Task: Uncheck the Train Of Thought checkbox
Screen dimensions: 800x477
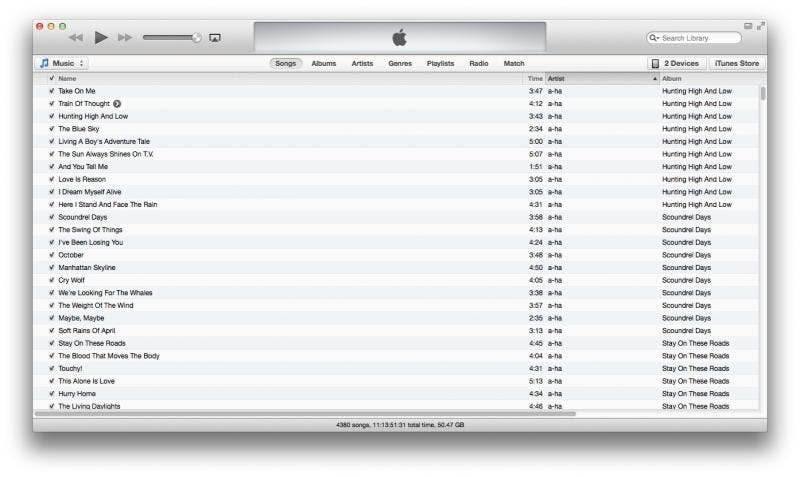Action: tap(52, 104)
